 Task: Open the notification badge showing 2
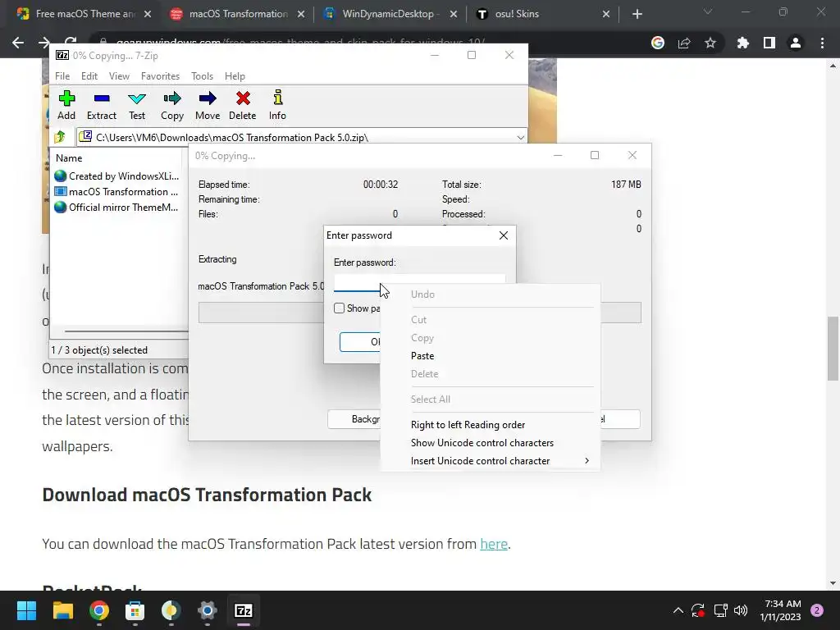tap(817, 610)
